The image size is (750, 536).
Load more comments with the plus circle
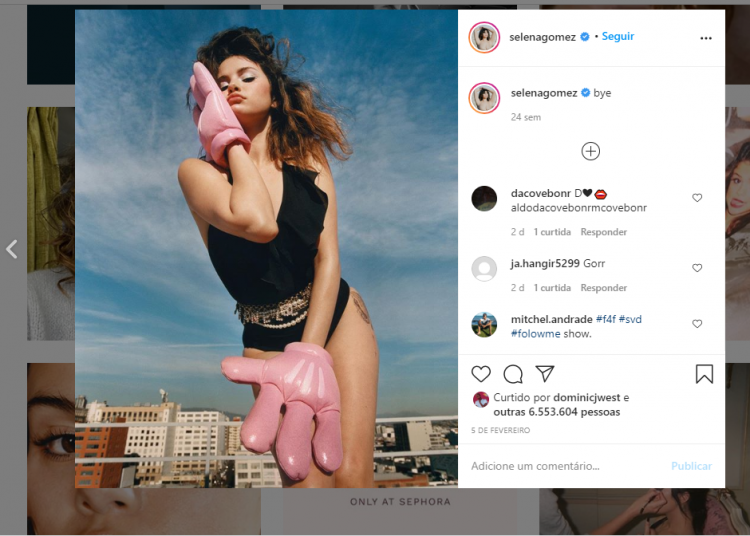tap(591, 151)
